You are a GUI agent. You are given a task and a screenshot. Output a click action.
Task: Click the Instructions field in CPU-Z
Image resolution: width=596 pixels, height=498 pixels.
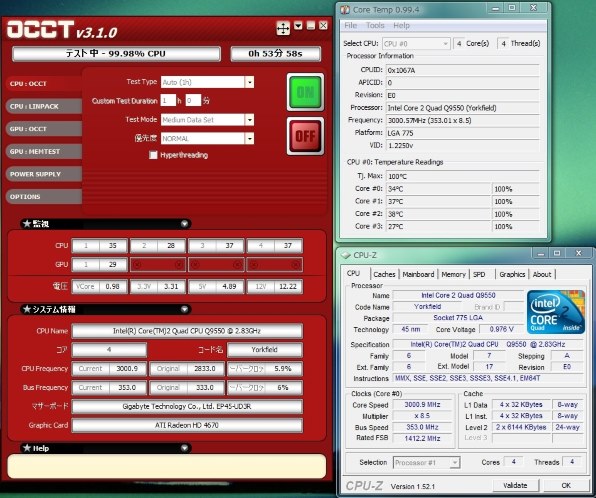click(488, 378)
